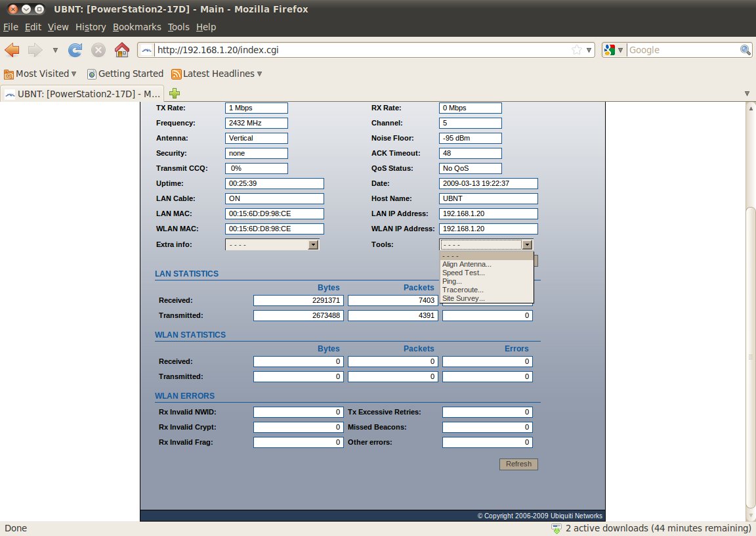Image resolution: width=756 pixels, height=536 pixels.
Task: Open the Most Visited bookmarks dropdown
Action: coord(40,74)
